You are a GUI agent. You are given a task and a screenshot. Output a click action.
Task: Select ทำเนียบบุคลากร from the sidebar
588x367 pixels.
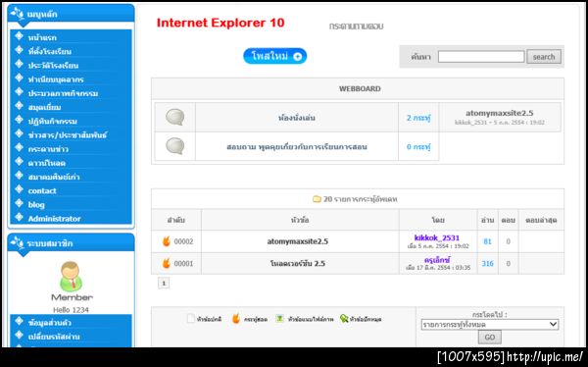pos(56,79)
